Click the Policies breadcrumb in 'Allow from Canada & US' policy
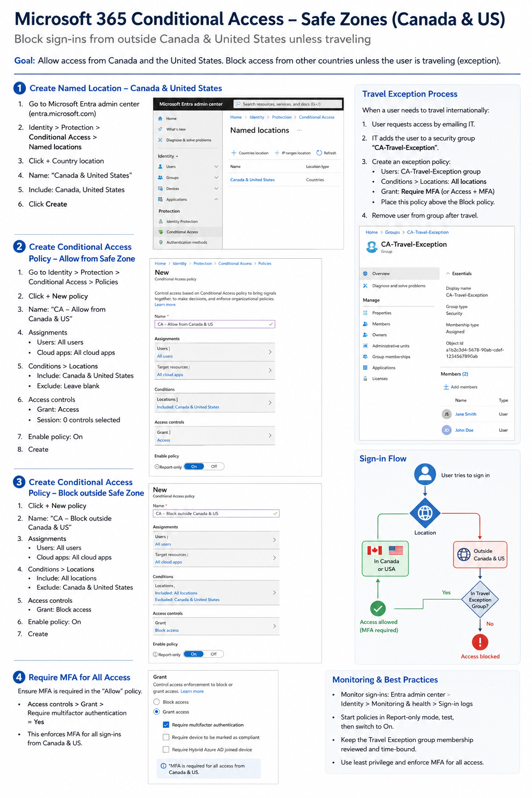 pyautogui.click(x=265, y=263)
